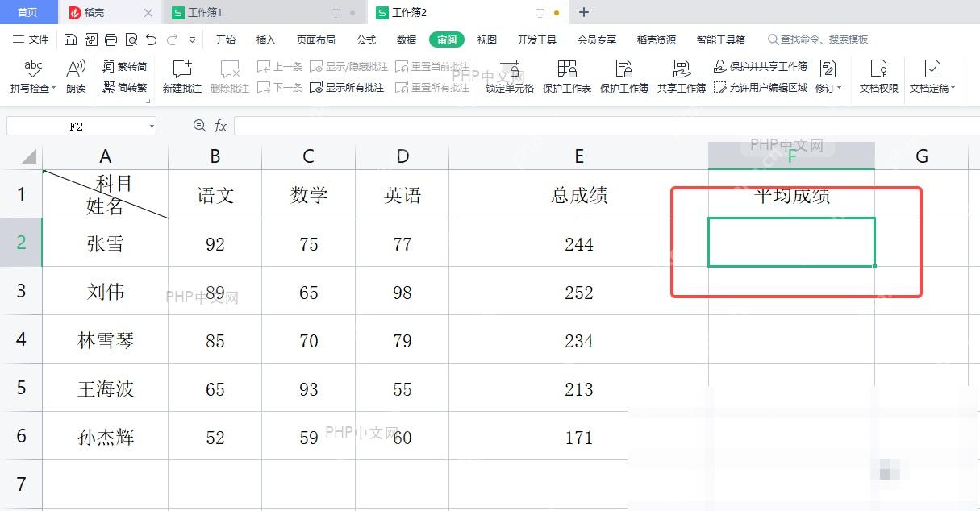Click the Redo arrow icon
Image resolution: width=980 pixels, height=511 pixels.
tap(172, 39)
